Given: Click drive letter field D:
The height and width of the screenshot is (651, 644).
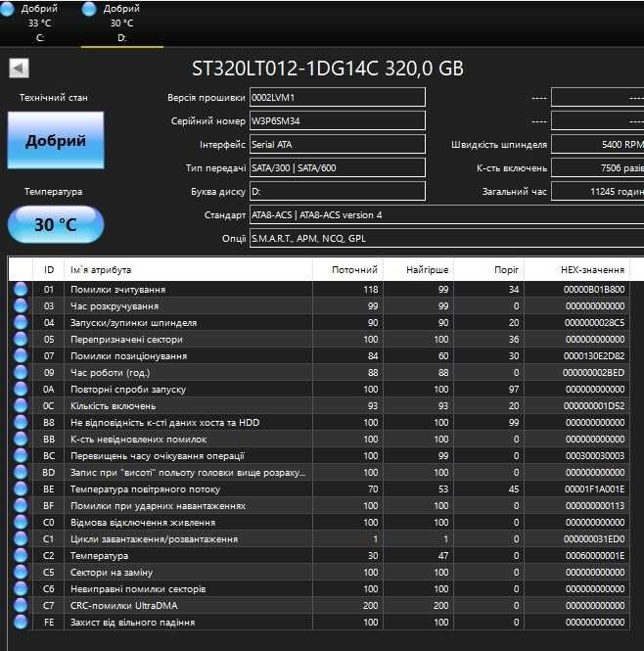Looking at the screenshot, I should [x=337, y=192].
